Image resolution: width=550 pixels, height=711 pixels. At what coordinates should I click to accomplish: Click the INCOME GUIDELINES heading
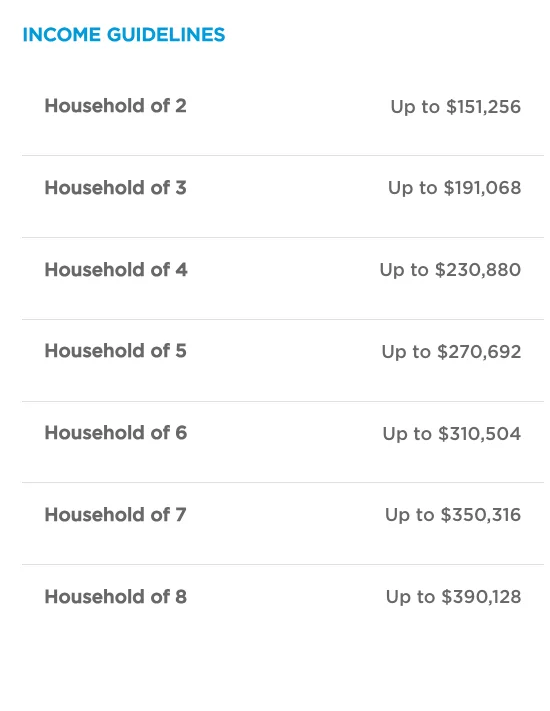tap(124, 35)
